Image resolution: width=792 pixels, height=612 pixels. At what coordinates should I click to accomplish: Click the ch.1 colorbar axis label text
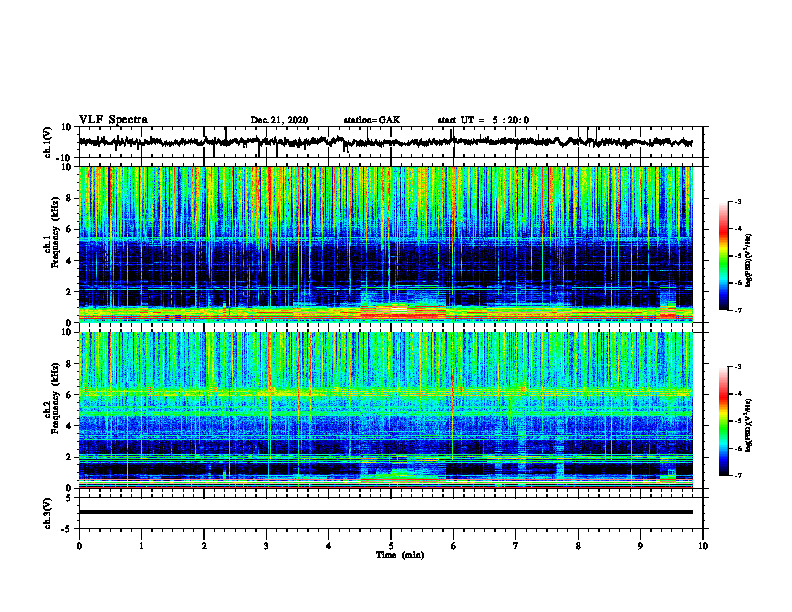pyautogui.click(x=749, y=260)
